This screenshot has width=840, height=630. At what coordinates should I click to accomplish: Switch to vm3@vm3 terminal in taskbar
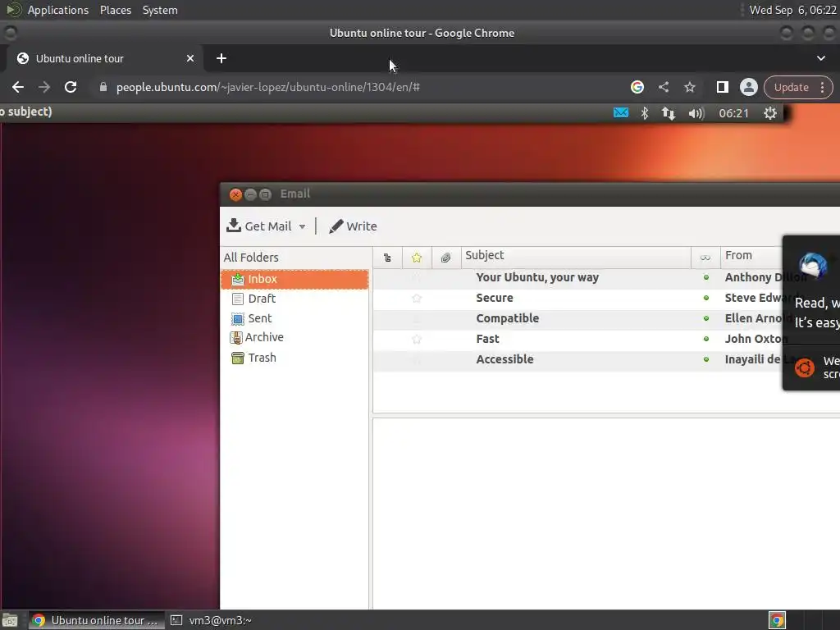coord(211,620)
